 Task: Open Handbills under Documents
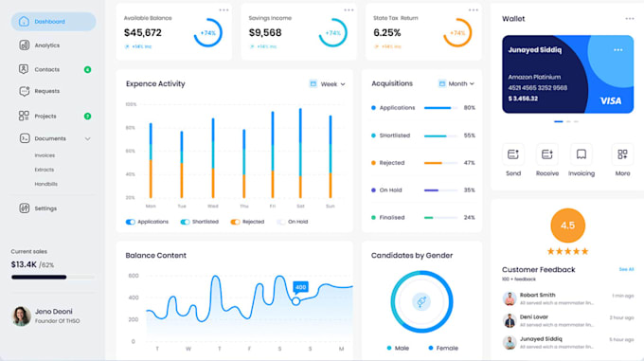46,184
